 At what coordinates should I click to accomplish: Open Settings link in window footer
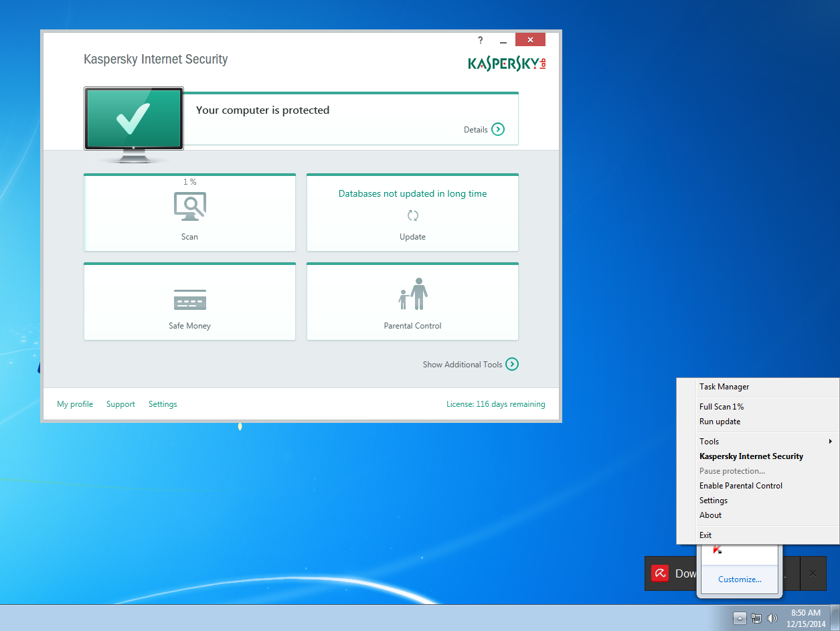pyautogui.click(x=163, y=404)
